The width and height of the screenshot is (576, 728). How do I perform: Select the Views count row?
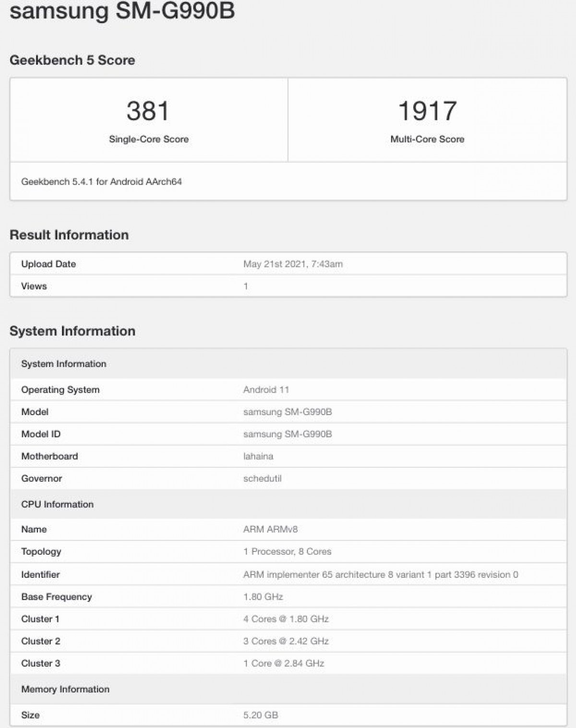pos(34,286)
